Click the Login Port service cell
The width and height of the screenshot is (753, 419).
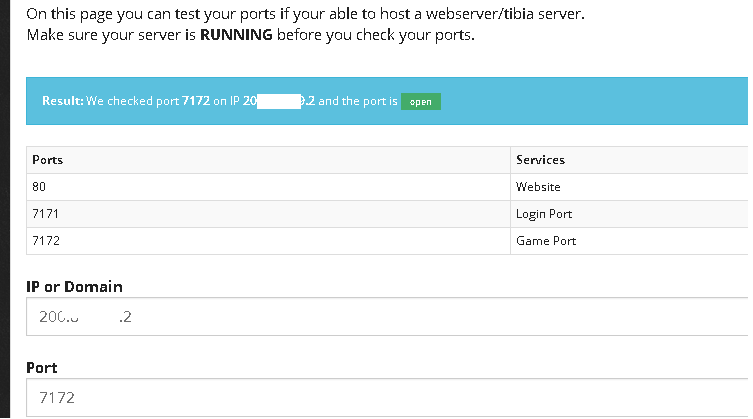629,214
